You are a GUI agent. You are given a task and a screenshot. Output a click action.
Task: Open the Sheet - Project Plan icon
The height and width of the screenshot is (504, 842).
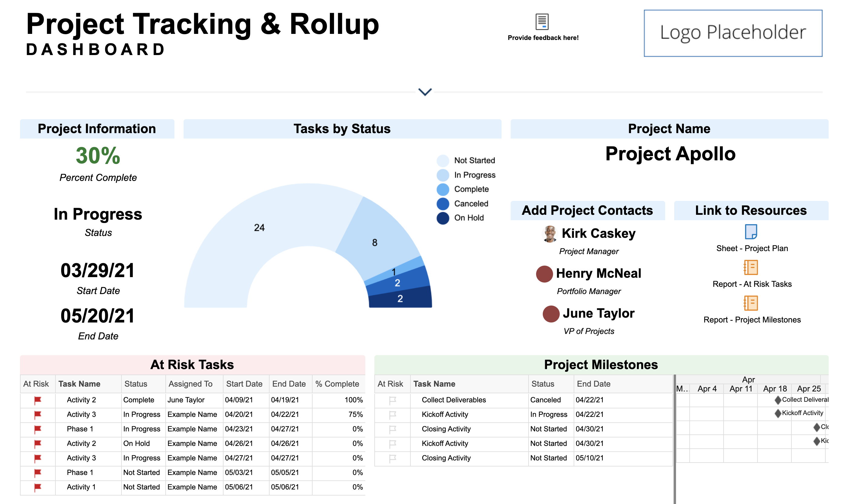(x=751, y=232)
